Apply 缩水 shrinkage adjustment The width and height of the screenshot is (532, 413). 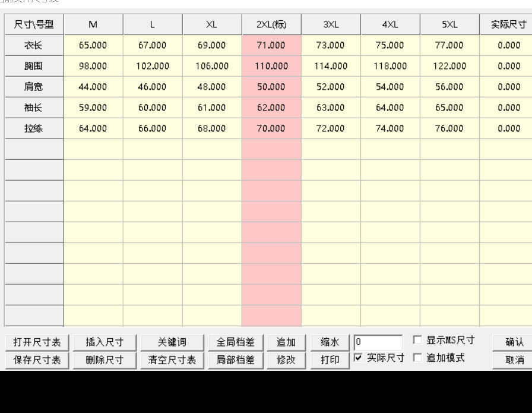[x=330, y=342]
